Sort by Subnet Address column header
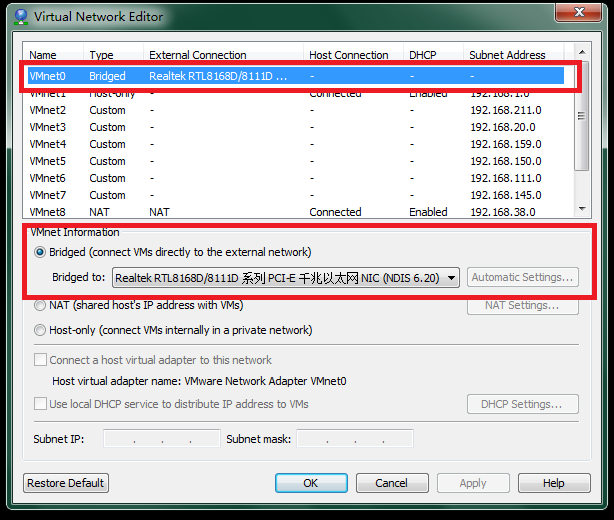 (513, 55)
